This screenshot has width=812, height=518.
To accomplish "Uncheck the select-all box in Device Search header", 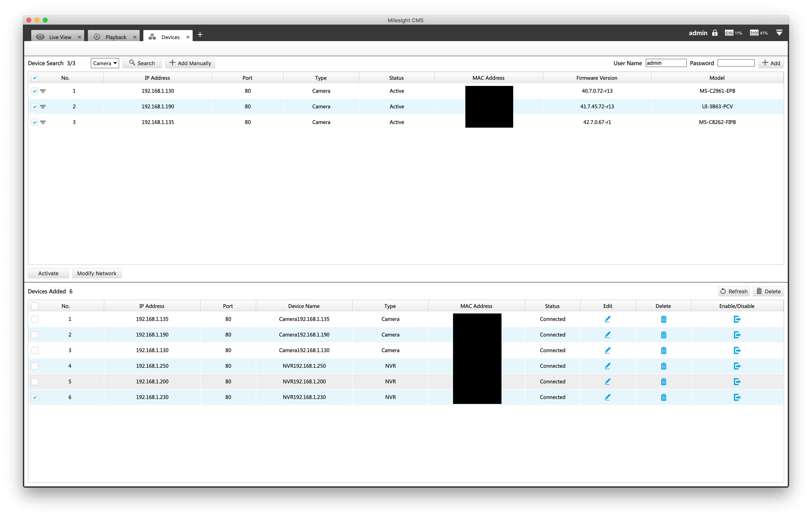I will click(x=35, y=78).
